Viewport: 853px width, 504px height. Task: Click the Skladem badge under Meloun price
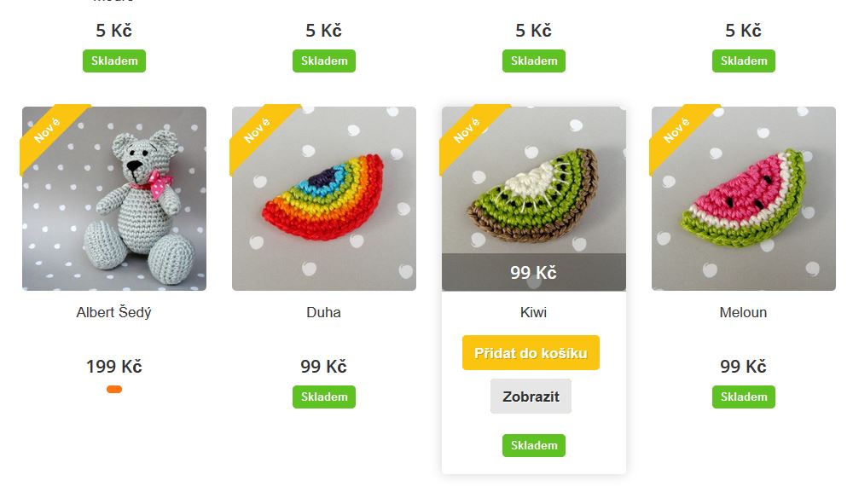[x=744, y=397]
